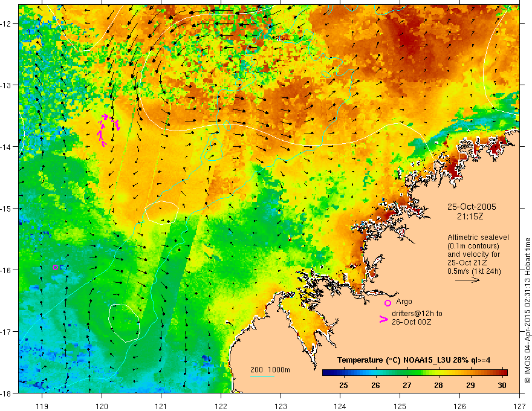Click the '200 1000m' isobath label

[270, 370]
